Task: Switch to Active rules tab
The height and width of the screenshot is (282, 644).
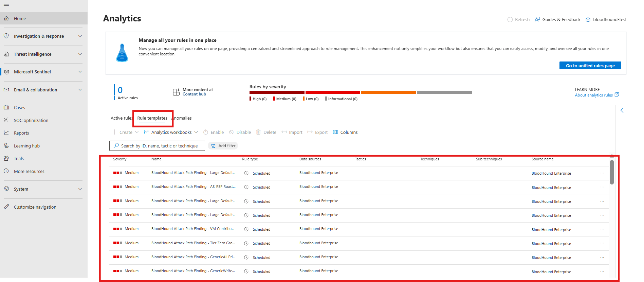Action: 121,118
